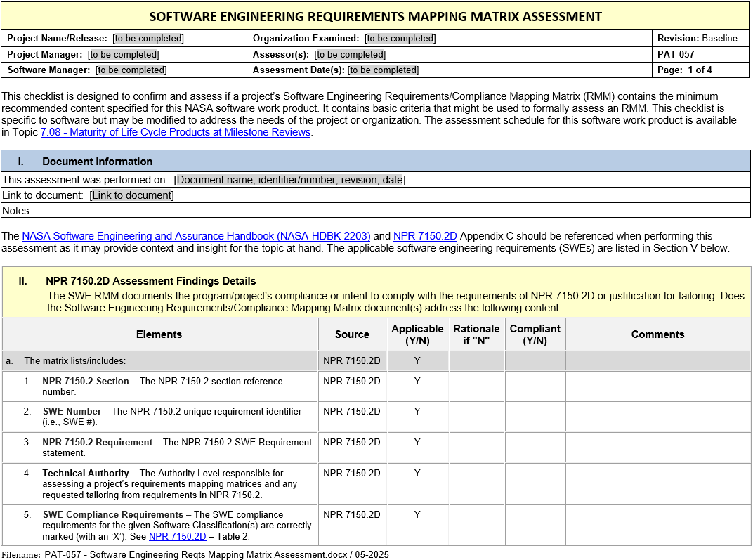Screen dimensions: 753x560
Task: Follow the NPR 7150.2D link before Appendix C
Action: [x=425, y=236]
